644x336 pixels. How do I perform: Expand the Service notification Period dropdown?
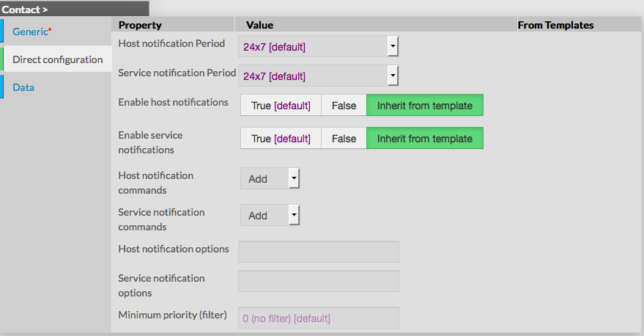point(318,76)
